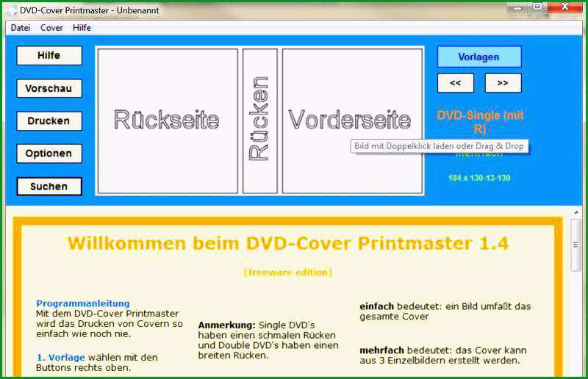The height and width of the screenshot is (379, 588).
Task: Open the Hilfe menu in the menu bar
Action: coord(82,28)
